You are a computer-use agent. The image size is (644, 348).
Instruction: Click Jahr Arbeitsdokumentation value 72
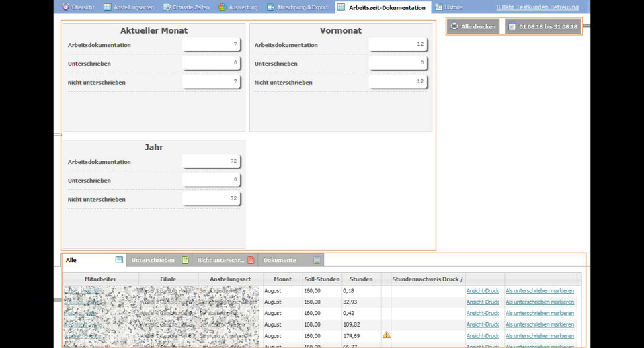click(x=211, y=161)
